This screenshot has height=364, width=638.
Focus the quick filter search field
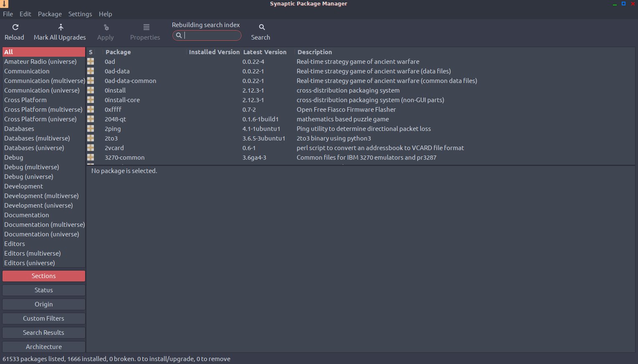211,36
